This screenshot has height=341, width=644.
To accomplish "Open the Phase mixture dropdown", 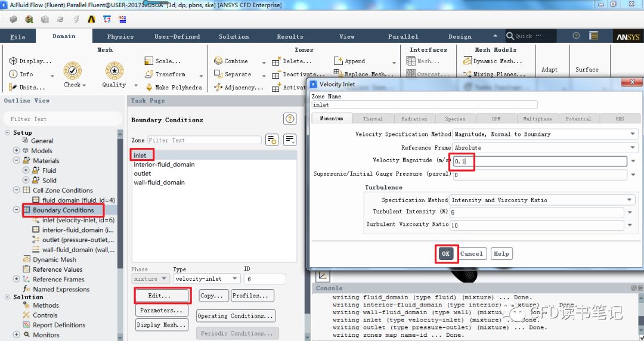I will click(150, 278).
